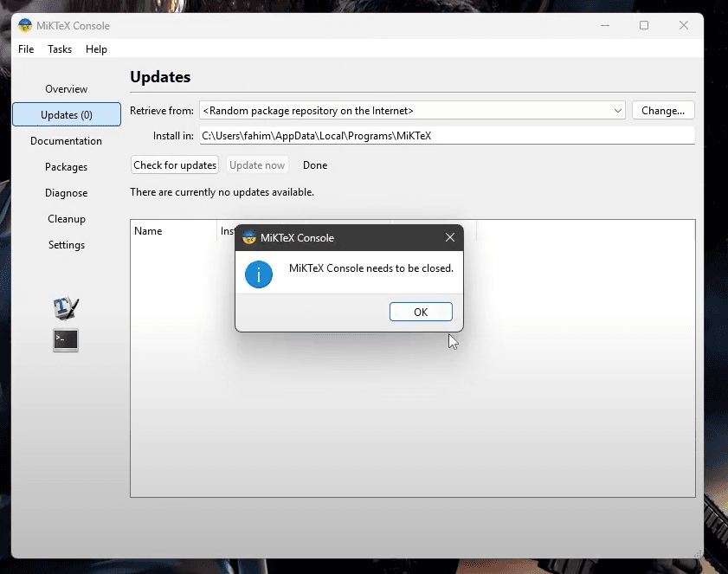Open the Settings page
The image size is (728, 574).
pyautogui.click(x=67, y=245)
